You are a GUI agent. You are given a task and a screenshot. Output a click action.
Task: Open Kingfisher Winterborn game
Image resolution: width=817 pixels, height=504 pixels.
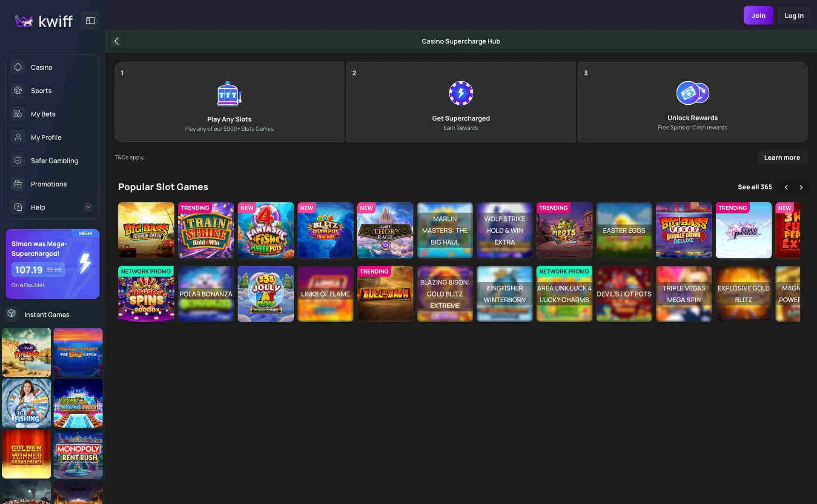[505, 294]
